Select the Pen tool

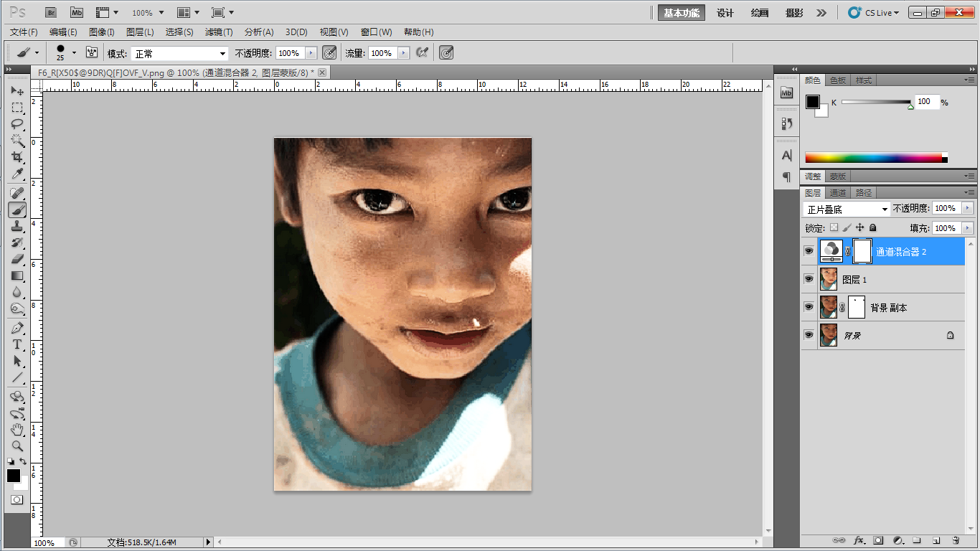click(17, 328)
